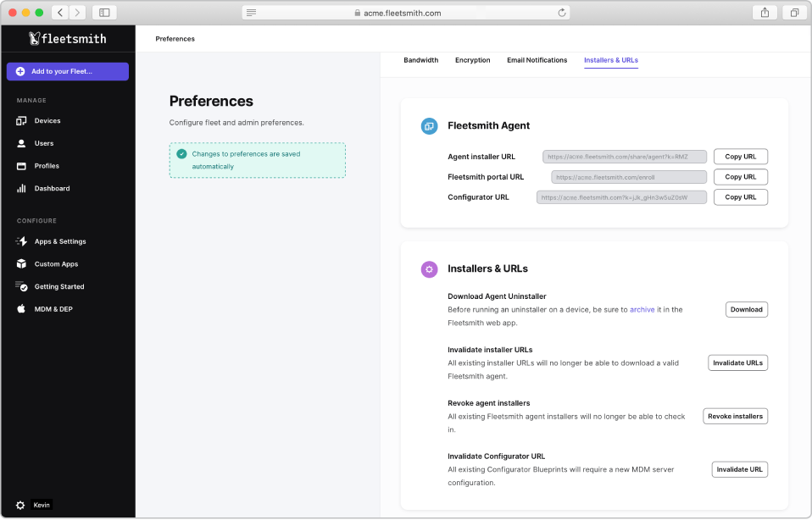Click the Invalidate URLs button

point(737,362)
